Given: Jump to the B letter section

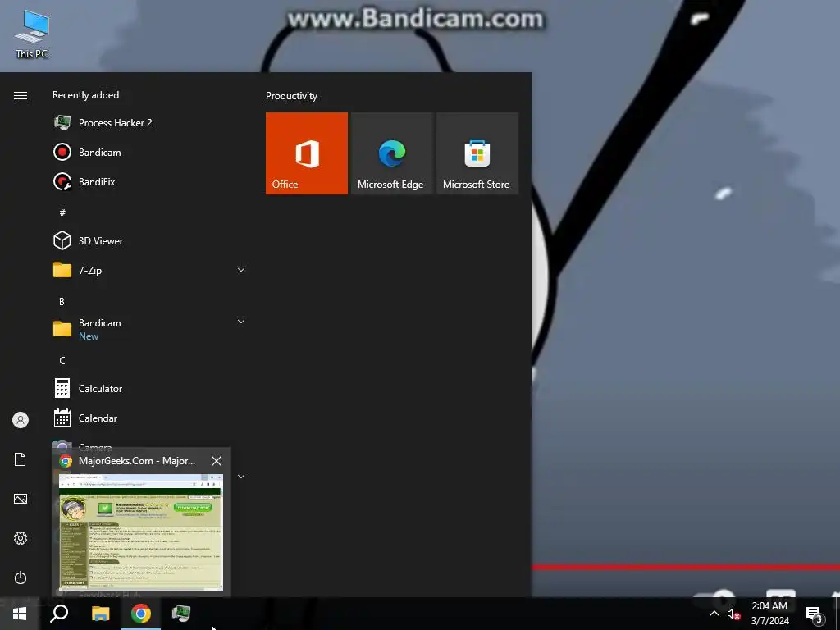Looking at the screenshot, I should (62, 302).
